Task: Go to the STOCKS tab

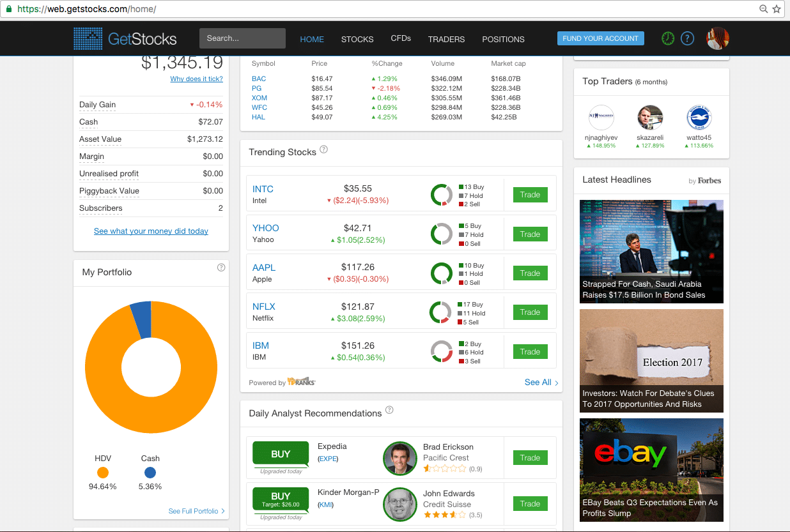Action: 357,39
